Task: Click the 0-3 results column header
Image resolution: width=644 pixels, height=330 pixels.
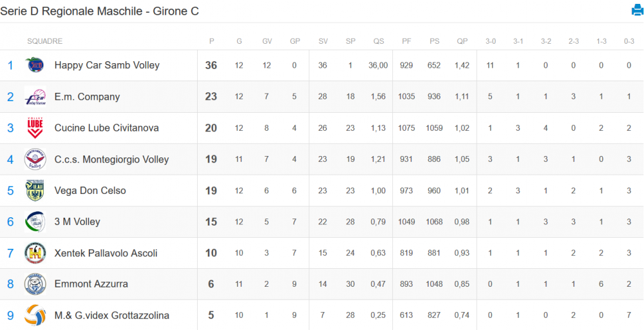Action: [629, 41]
